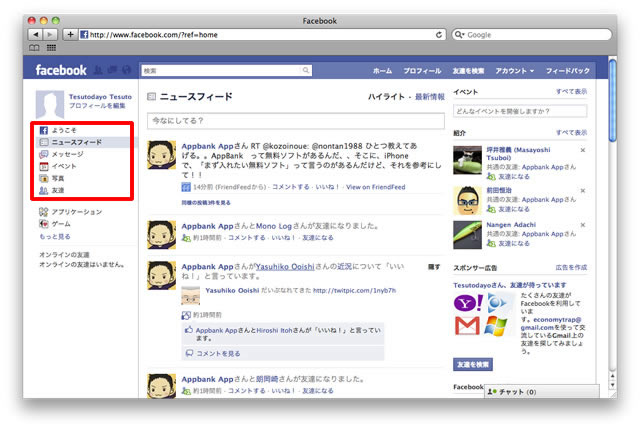
Task: Expand 同様の投稿3件を見る
Action: (206, 202)
